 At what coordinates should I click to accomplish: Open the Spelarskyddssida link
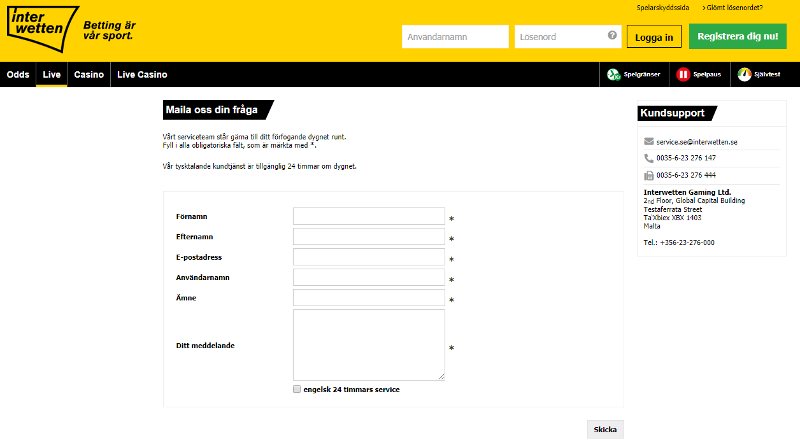tap(663, 8)
